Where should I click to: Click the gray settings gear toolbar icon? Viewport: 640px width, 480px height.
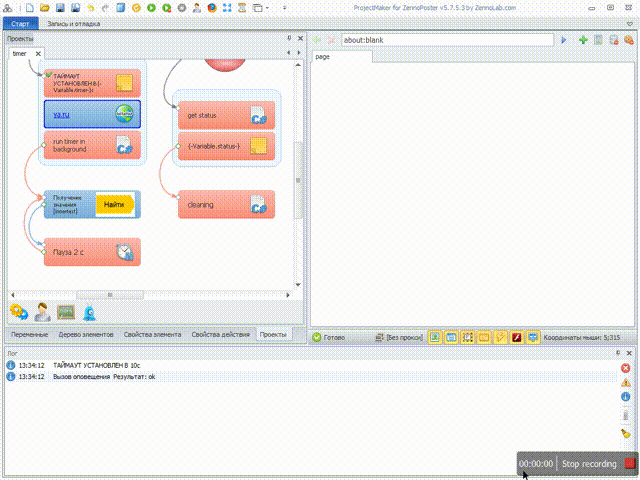coord(182,7)
